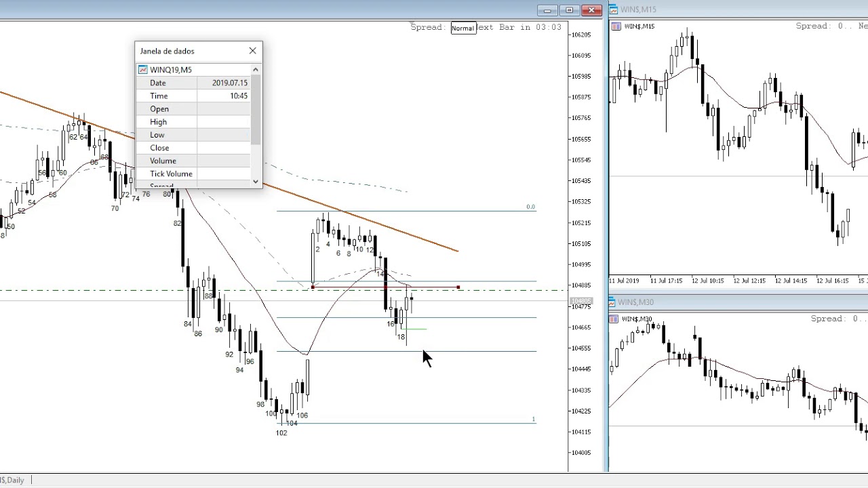Click the 12 Jul 16:15 time axis label
This screenshot has width=868, height=488.
[x=834, y=280]
